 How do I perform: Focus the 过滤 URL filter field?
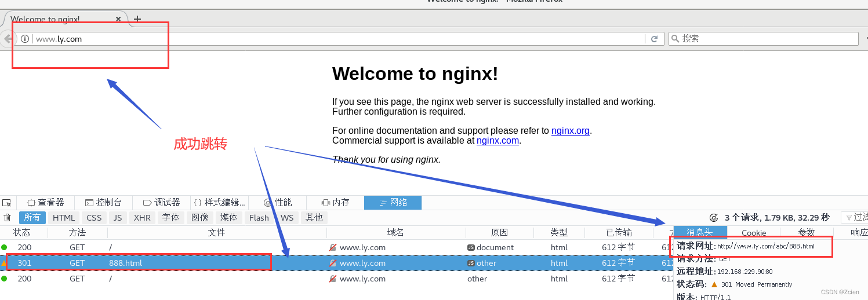855,218
